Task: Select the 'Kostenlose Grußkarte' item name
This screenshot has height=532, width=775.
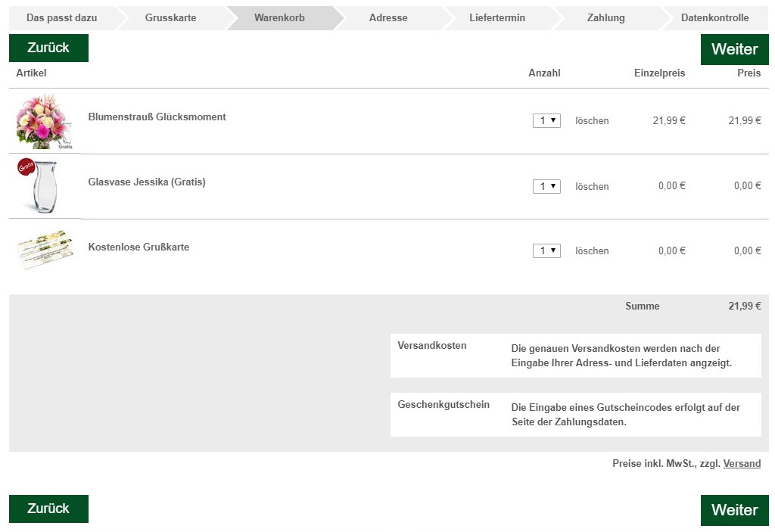Action: click(x=139, y=247)
